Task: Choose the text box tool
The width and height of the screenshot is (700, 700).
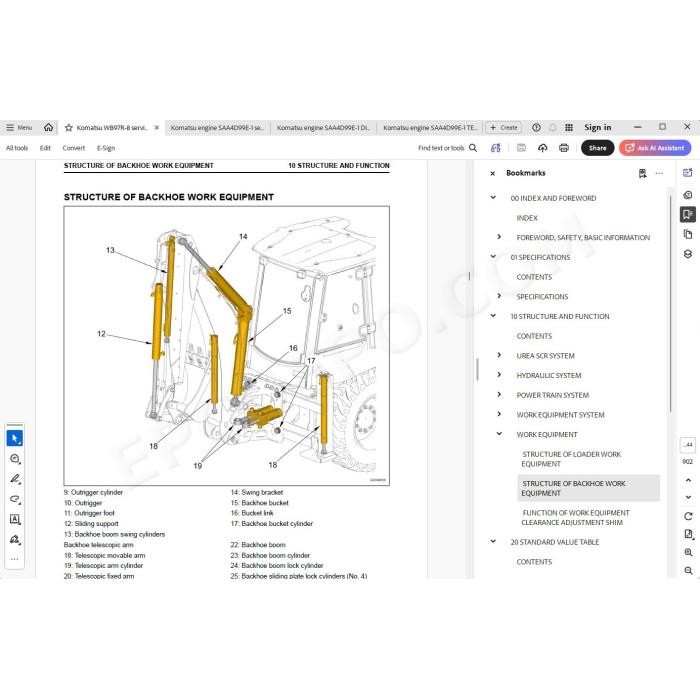Action: (15, 519)
